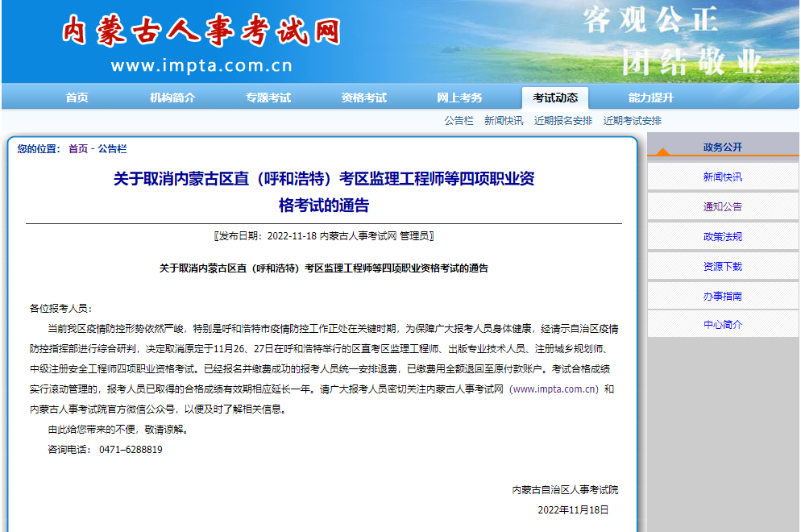
Task: View the 近期考试安排 link
Action: pyautogui.click(x=632, y=121)
